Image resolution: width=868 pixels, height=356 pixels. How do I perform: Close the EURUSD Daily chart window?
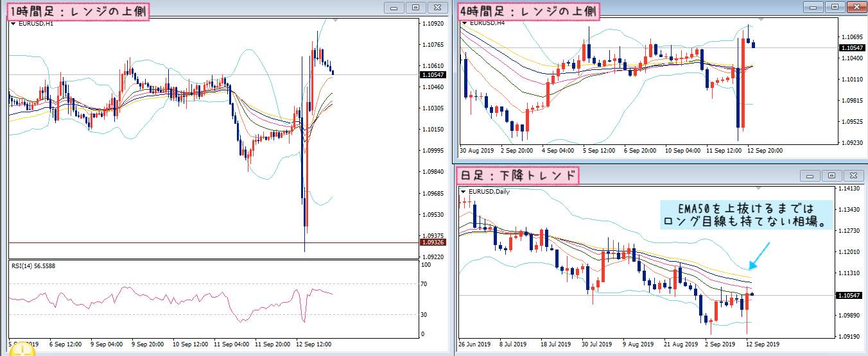tap(853, 175)
